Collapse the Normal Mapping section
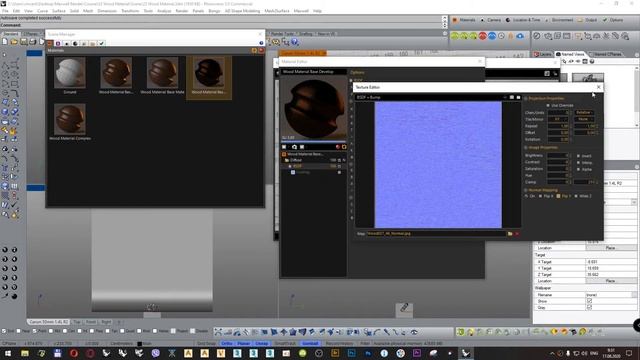This screenshot has height=360, width=640. pyautogui.click(x=526, y=190)
